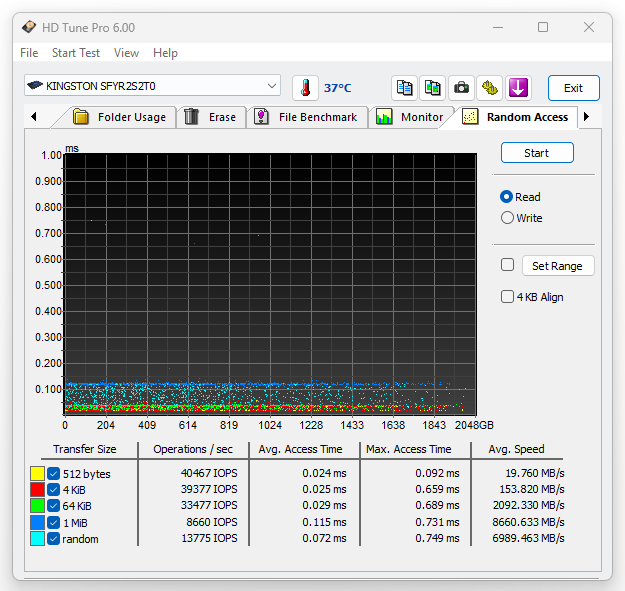Copy benchmark results as text

pos(405,88)
